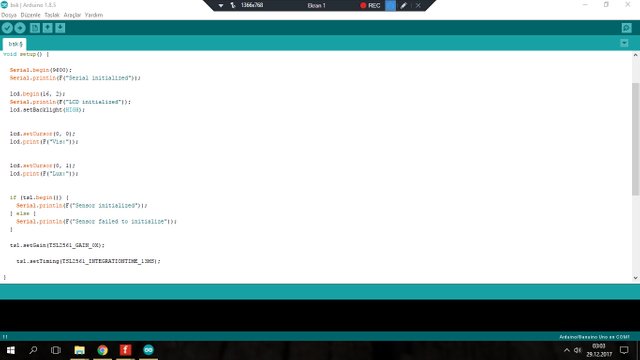Click the Serial.begin(9600) code line
This screenshot has width=640, height=360.
click(40, 70)
